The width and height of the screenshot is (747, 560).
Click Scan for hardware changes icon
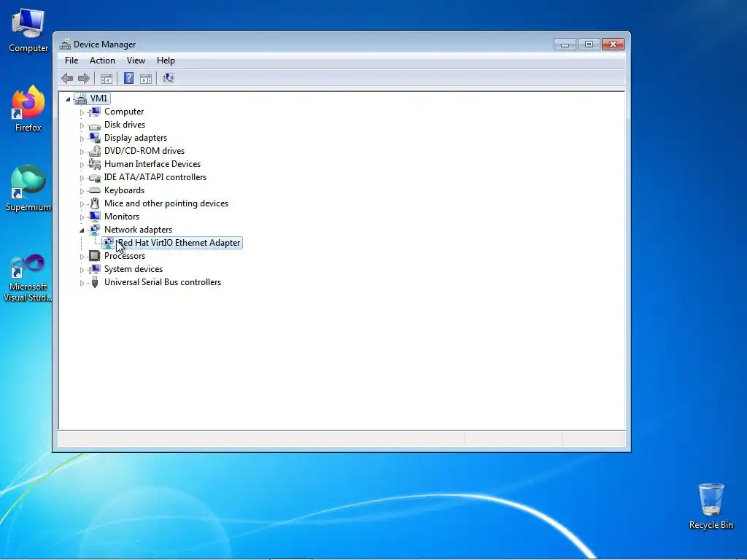169,78
